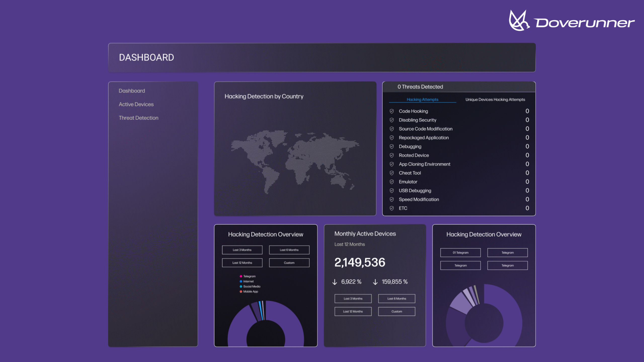The image size is (644, 362).
Task: Click the down arrow beside 6,922 %
Action: [335, 282]
